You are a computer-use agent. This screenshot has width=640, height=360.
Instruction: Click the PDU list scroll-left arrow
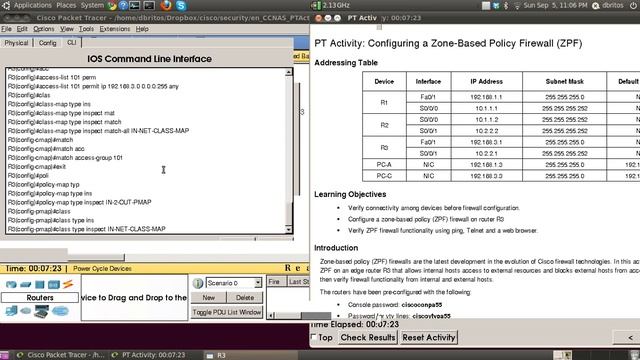coord(272,316)
